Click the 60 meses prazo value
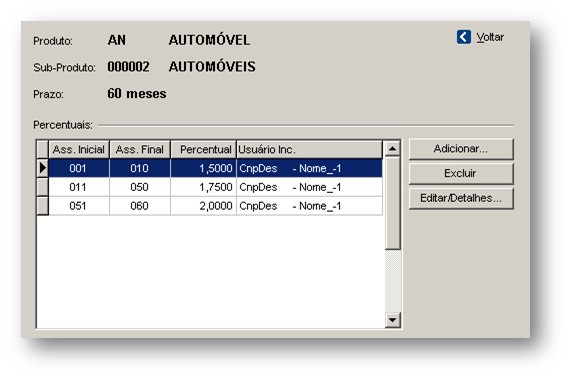 point(137,94)
